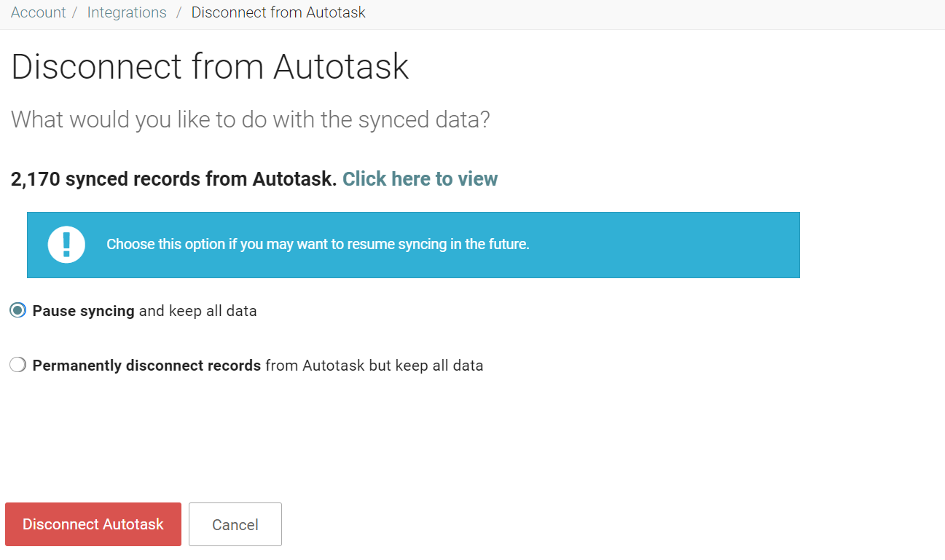Click the 'What would you like to do' subheading
The height and width of the screenshot is (560, 945).
pos(251,119)
